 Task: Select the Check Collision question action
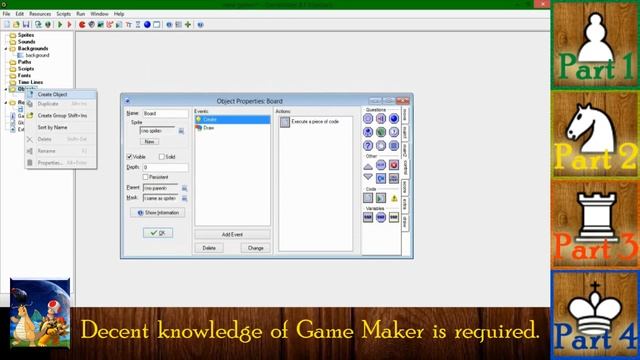pyautogui.click(x=381, y=118)
